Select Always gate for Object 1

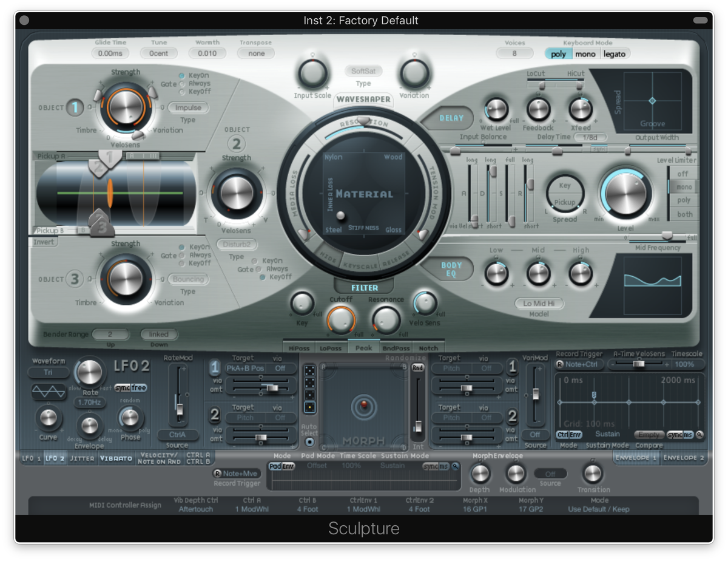182,84
